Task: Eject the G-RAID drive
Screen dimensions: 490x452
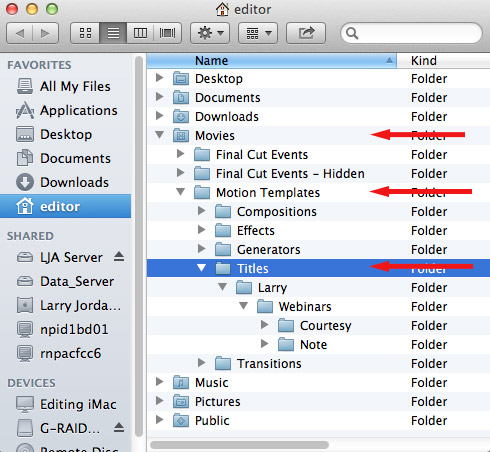Action: click(119, 427)
